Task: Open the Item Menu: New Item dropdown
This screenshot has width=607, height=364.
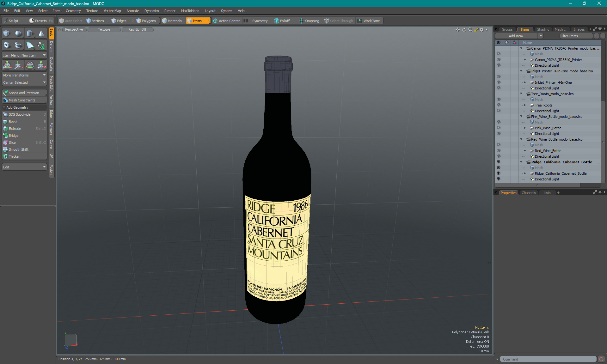Action: click(24, 55)
